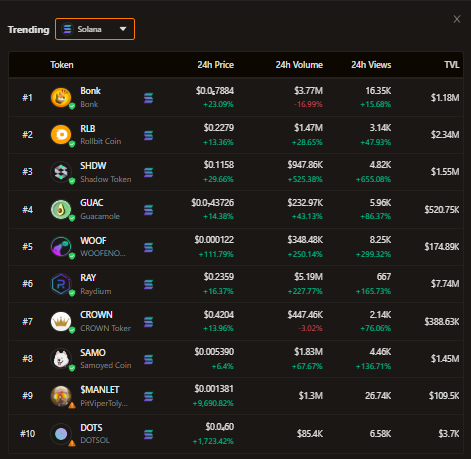Click the warning badge on DOTS logo

72,443
